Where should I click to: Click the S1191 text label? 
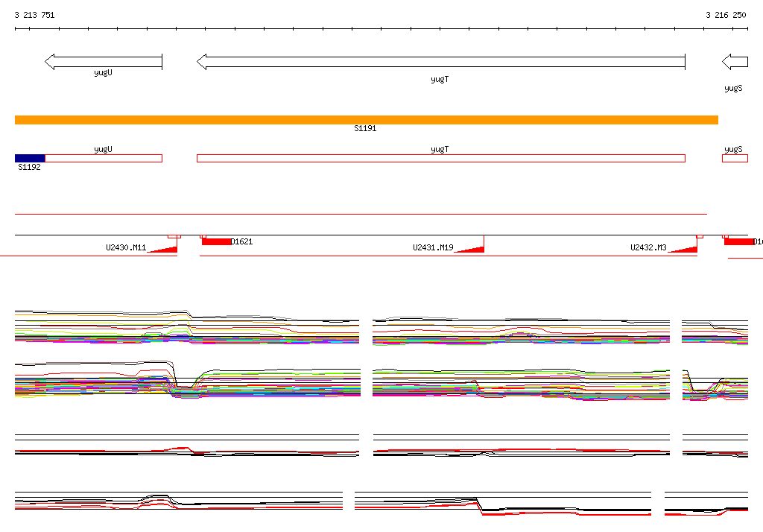click(365, 129)
